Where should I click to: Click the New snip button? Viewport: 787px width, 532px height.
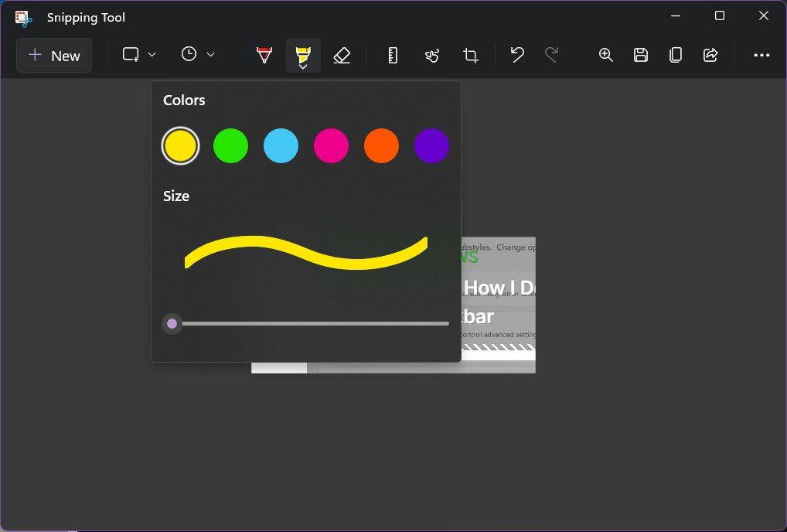click(x=54, y=55)
